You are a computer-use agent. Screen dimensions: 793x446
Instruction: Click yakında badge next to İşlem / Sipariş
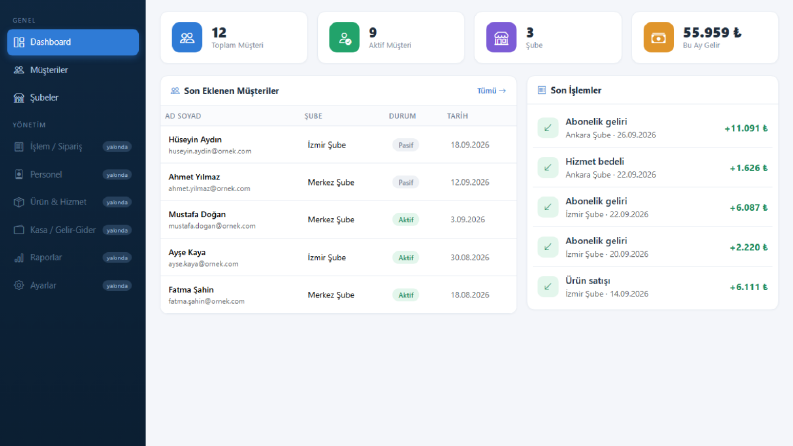click(117, 147)
